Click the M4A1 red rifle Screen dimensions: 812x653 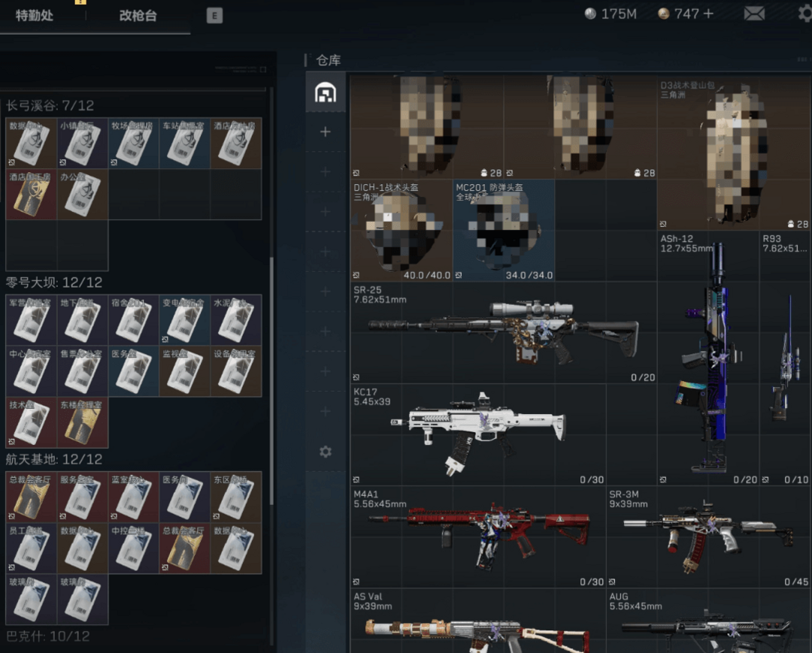coord(478,537)
